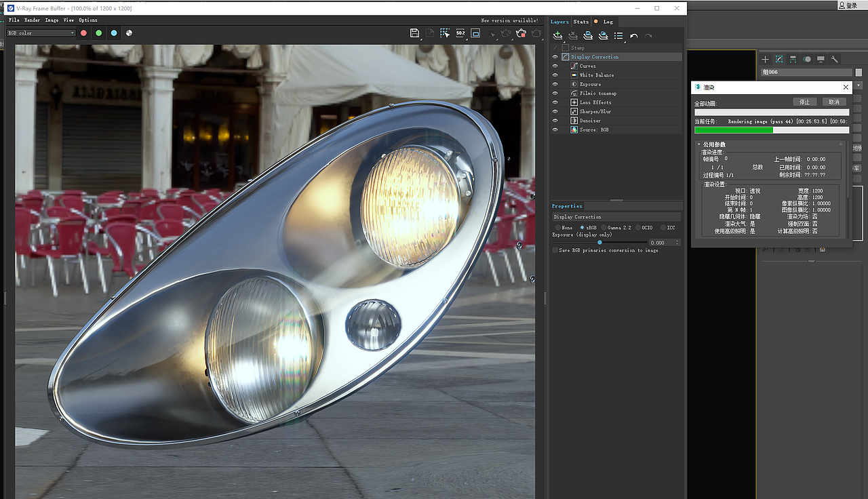The height and width of the screenshot is (499, 868).
Task: Open 3ds Max Utilities wrench icon
Action: [x=835, y=60]
